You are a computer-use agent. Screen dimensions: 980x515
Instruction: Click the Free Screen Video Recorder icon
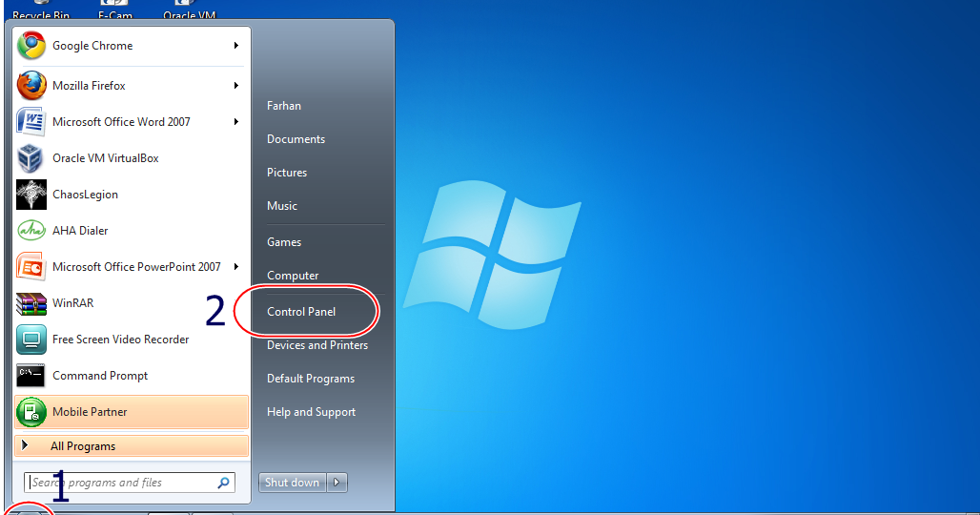pos(31,340)
